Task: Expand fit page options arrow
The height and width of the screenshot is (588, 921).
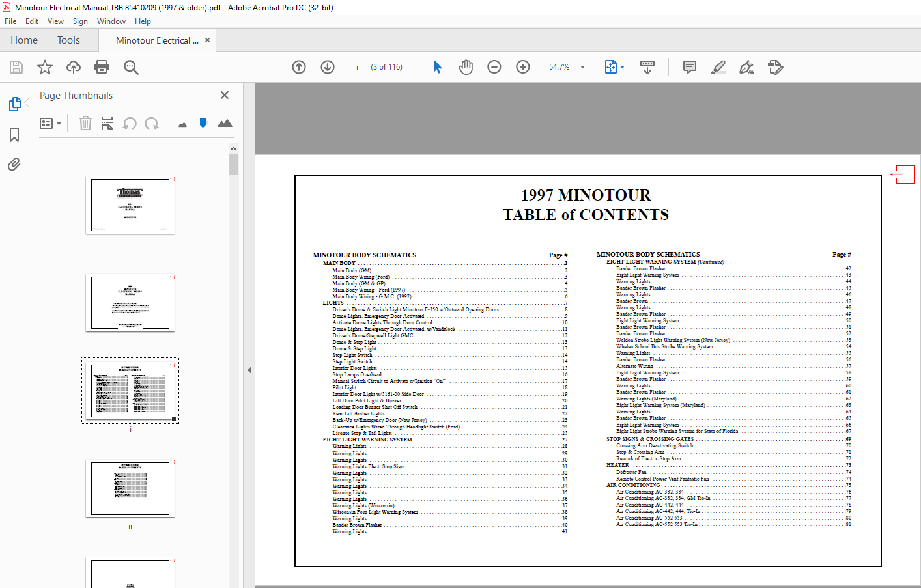Action: 623,67
